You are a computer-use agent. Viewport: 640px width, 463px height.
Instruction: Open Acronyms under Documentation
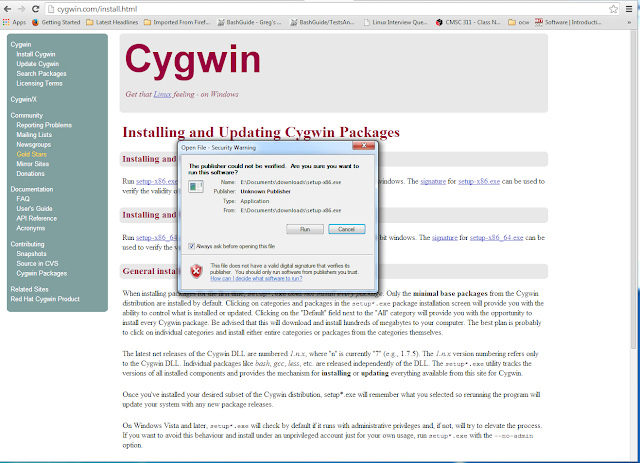tap(31, 228)
